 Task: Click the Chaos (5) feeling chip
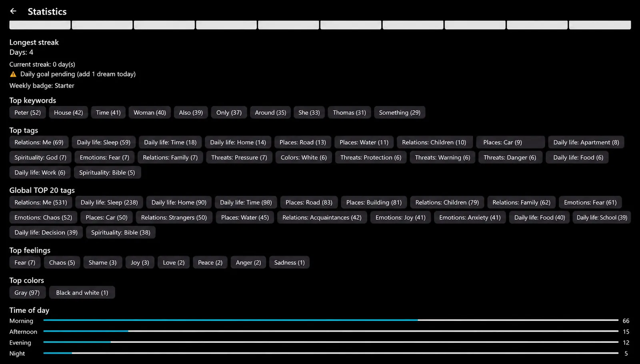coord(62,263)
